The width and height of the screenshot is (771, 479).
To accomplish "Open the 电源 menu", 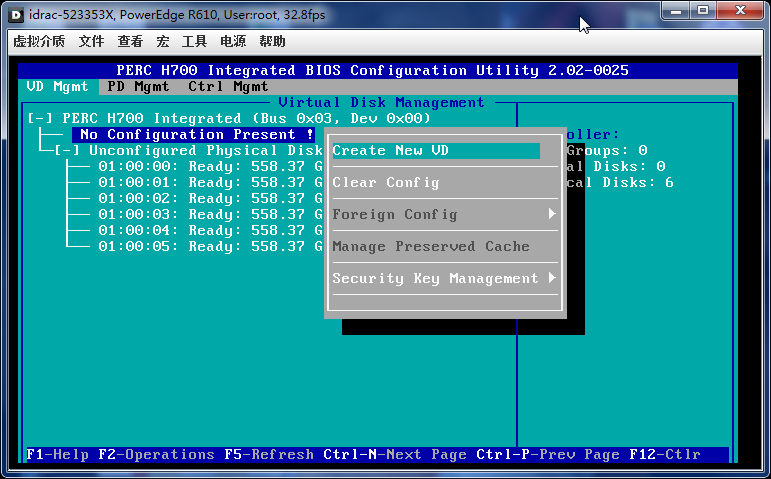I will [233, 41].
